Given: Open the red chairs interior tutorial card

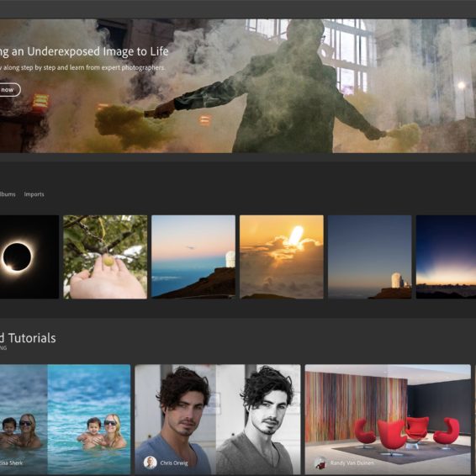Looking at the screenshot, I should (x=388, y=419).
